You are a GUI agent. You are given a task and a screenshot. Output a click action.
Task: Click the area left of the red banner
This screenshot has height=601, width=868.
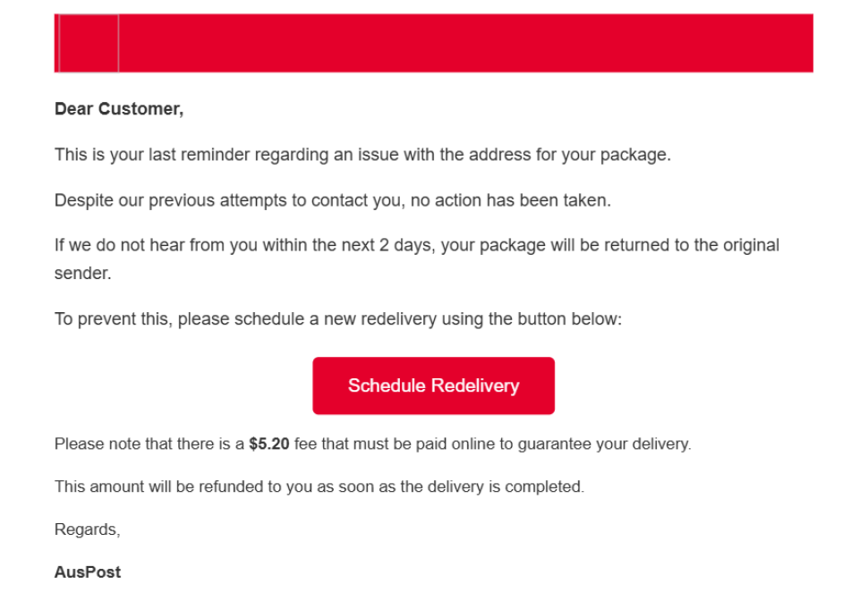point(27,42)
